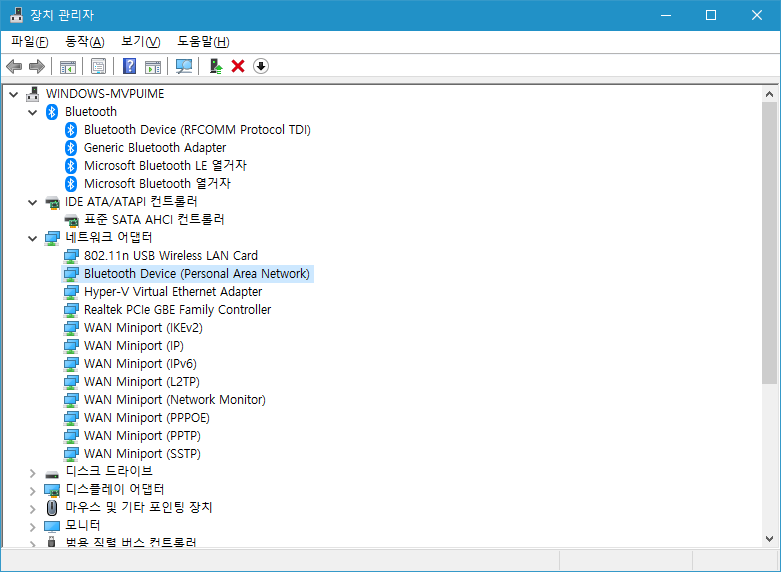This screenshot has width=781, height=572.
Task: Click icon of 표준 SATA AHCI 컨트롤러
Action: 71,220
